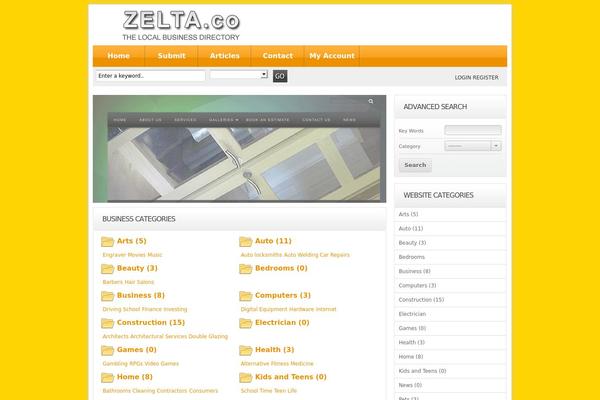Click the Games category folder icon

[108, 350]
